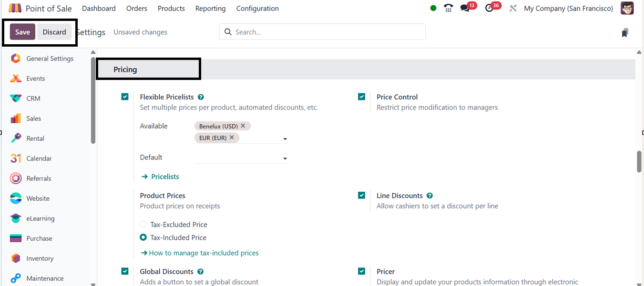Screen dimensions: 644x286
Task: Open the Configuration menu
Action: 257,9
